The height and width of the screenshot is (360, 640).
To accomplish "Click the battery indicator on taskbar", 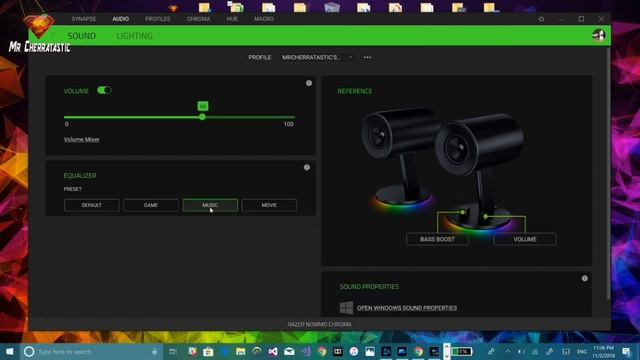I will tap(462, 351).
